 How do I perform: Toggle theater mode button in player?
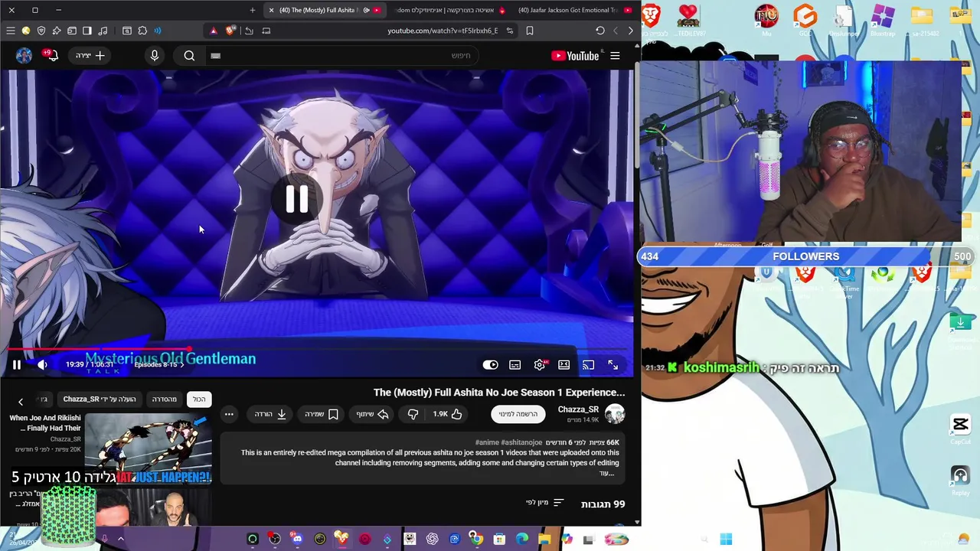(x=564, y=365)
